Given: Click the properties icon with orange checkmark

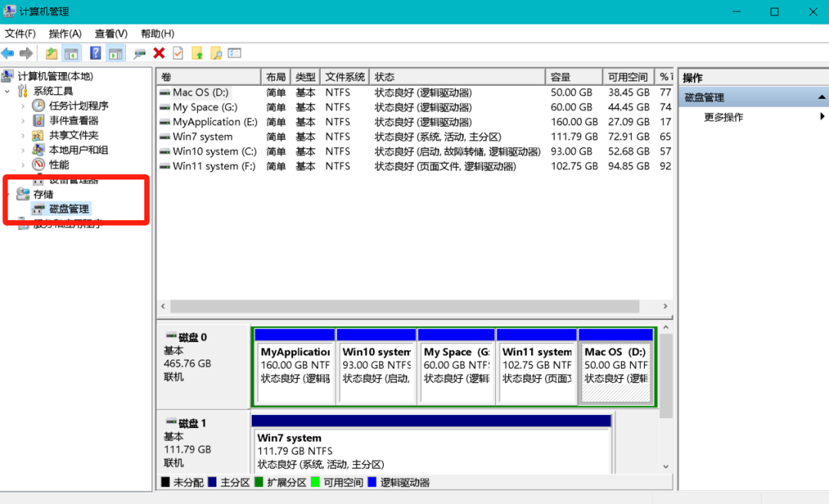Looking at the screenshot, I should (178, 53).
